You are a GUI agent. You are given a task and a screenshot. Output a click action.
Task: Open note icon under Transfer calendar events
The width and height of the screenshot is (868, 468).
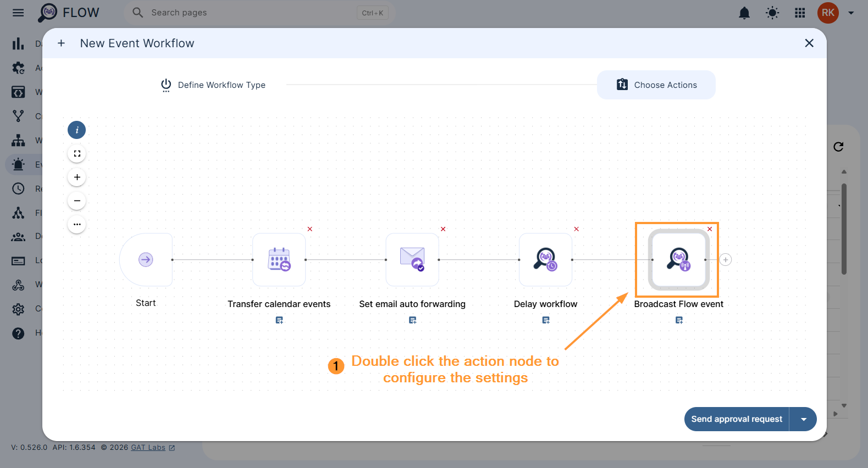(279, 320)
